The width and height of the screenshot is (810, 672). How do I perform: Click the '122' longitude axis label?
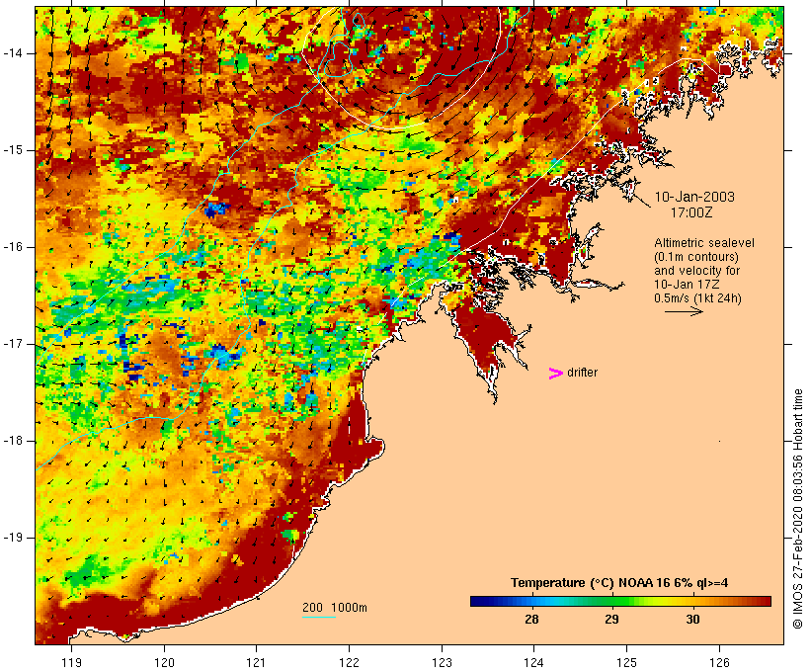click(x=350, y=662)
